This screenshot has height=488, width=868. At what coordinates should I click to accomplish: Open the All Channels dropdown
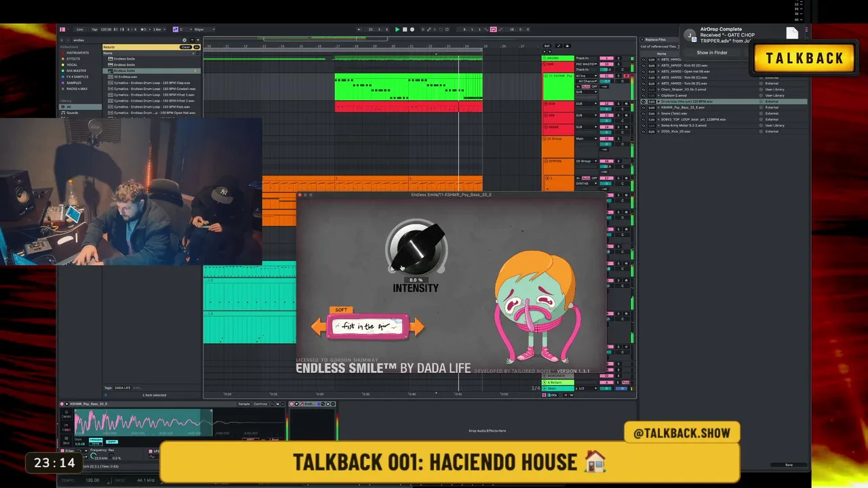click(586, 81)
